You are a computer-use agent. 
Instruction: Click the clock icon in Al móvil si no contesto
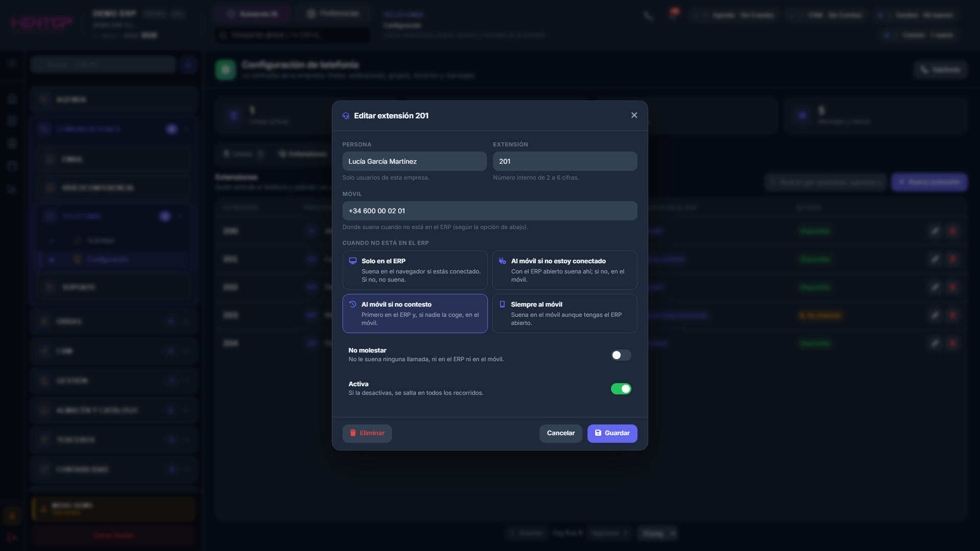[x=353, y=304]
